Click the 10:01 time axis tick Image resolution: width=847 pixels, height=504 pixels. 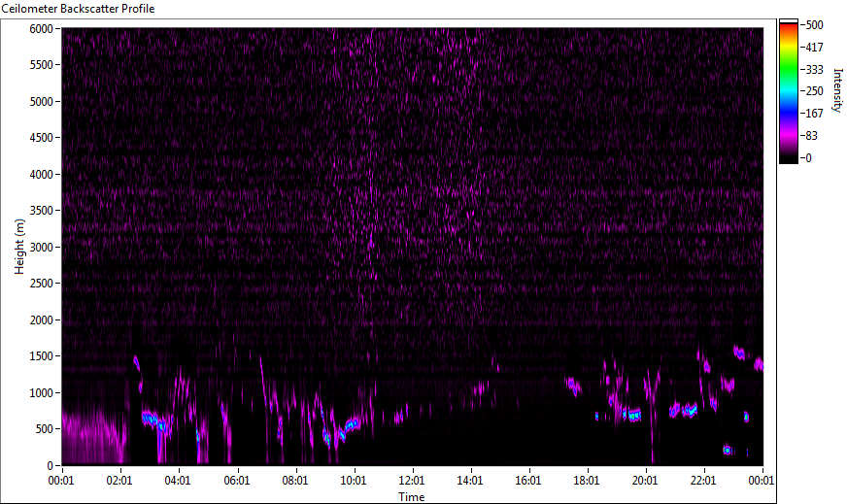pos(354,481)
